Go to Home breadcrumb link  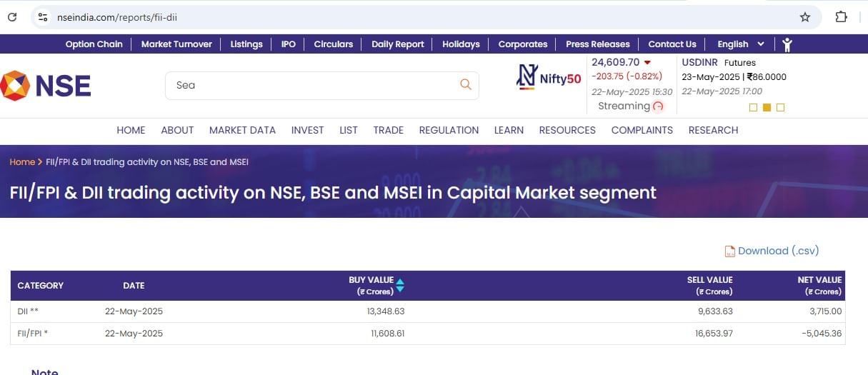coord(21,162)
